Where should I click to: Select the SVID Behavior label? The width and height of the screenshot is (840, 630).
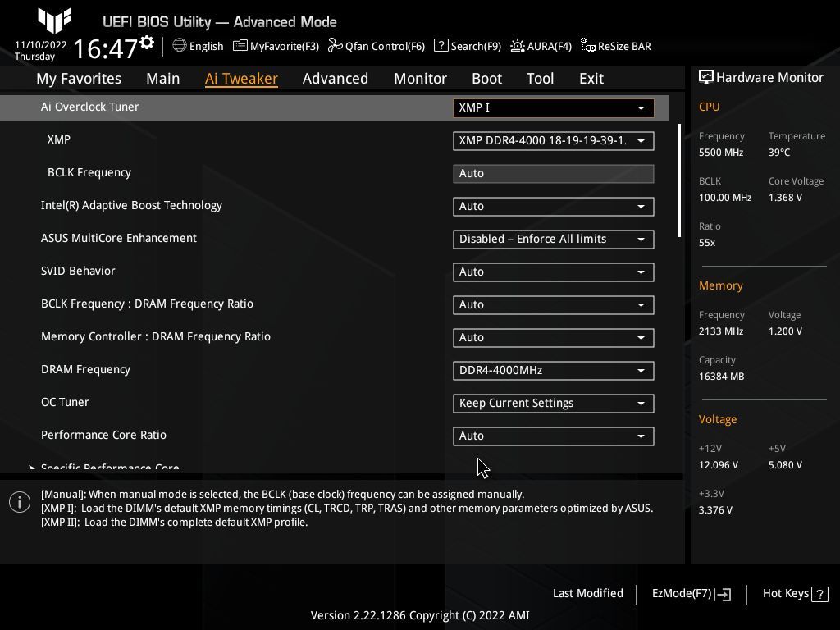click(x=78, y=271)
